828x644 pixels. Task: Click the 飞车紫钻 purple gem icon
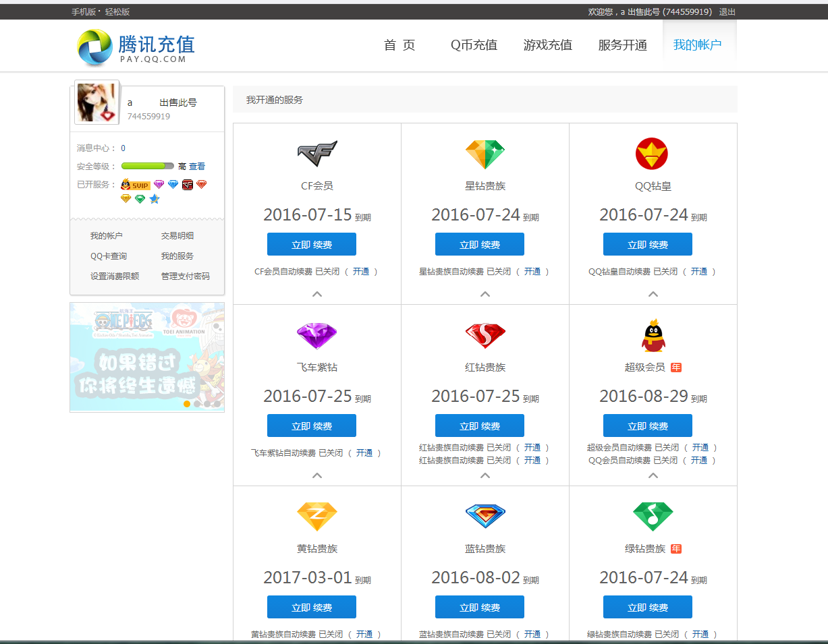(317, 336)
